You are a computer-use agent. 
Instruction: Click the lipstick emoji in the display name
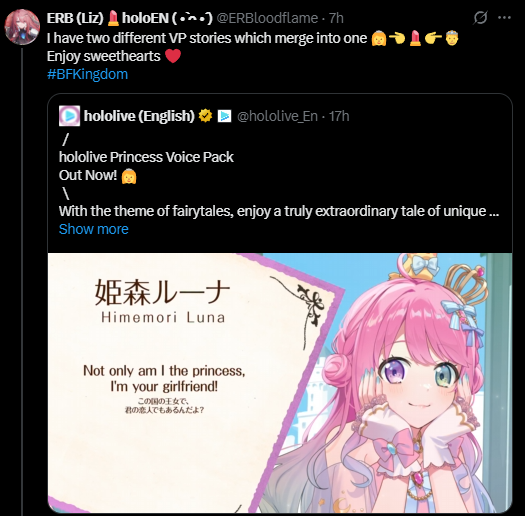pos(113,18)
